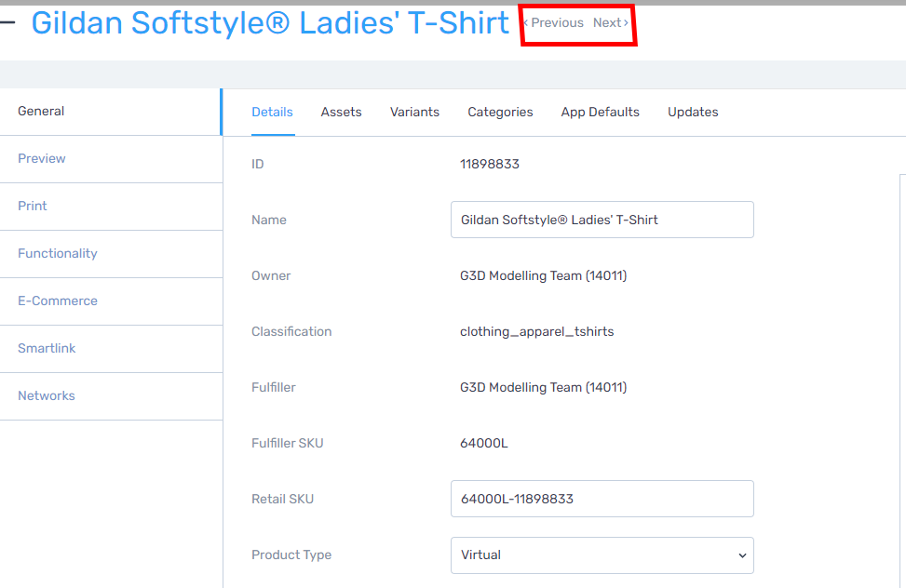Focus the Retail SKU input field
Image resolution: width=906 pixels, height=588 pixels.
pos(602,499)
